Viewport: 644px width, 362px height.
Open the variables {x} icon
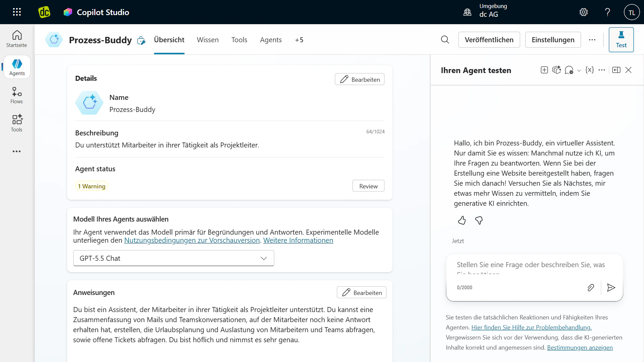pos(589,70)
